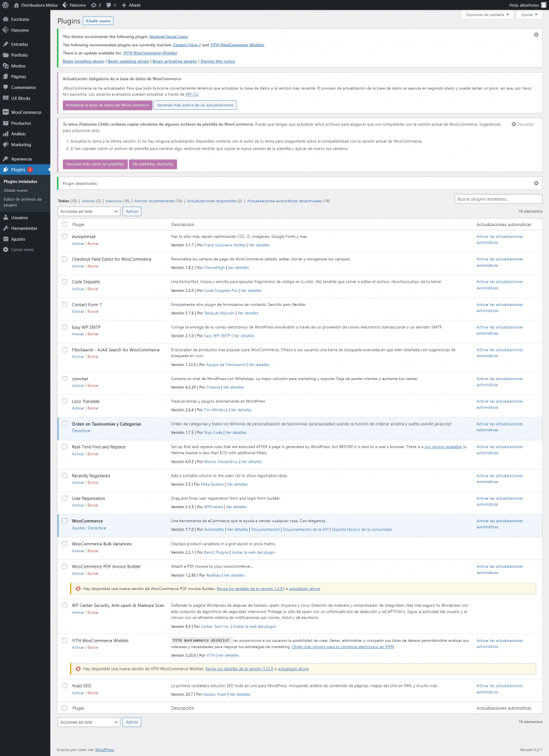This screenshot has width=549, height=756.
Task: Check the Loco Translate plugin checkbox
Action: coord(64,401)
